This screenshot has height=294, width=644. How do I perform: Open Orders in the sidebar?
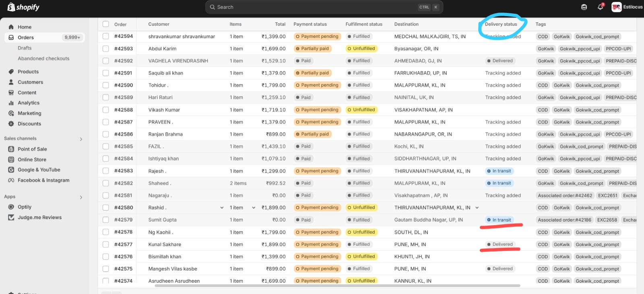click(x=45, y=37)
